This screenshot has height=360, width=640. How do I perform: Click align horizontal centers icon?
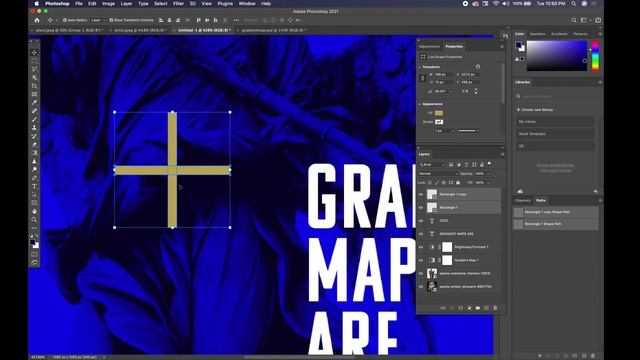click(169, 20)
